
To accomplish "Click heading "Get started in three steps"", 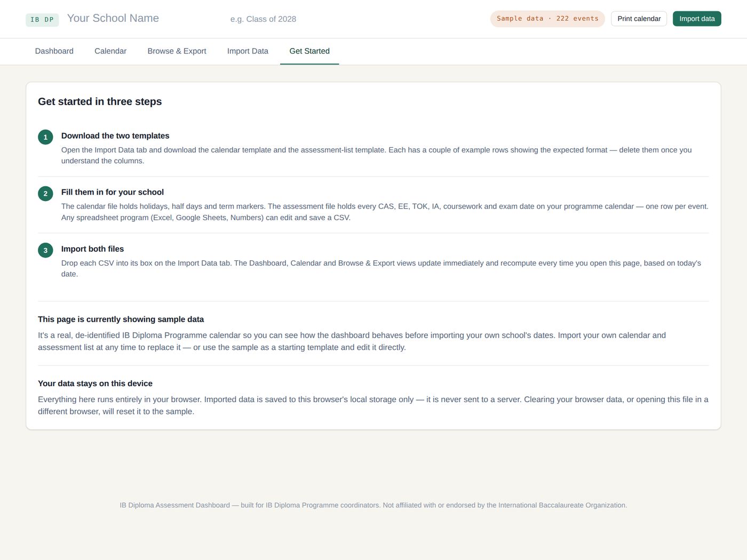I will pyautogui.click(x=100, y=101).
